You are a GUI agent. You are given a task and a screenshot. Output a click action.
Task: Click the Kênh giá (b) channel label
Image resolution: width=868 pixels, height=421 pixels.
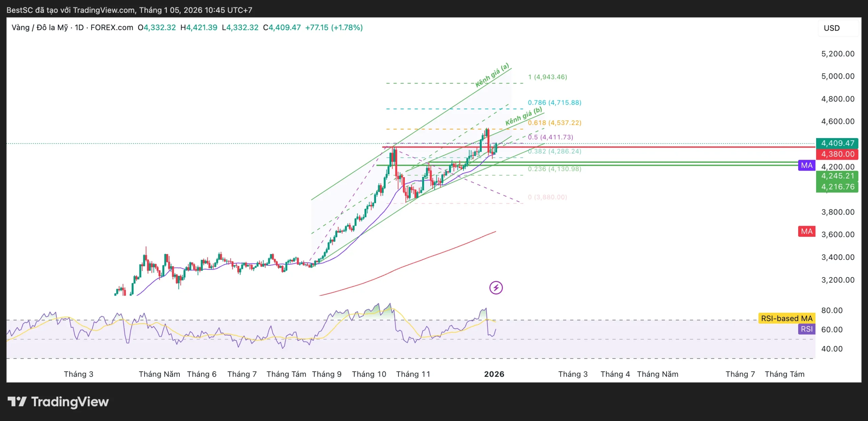tap(524, 116)
